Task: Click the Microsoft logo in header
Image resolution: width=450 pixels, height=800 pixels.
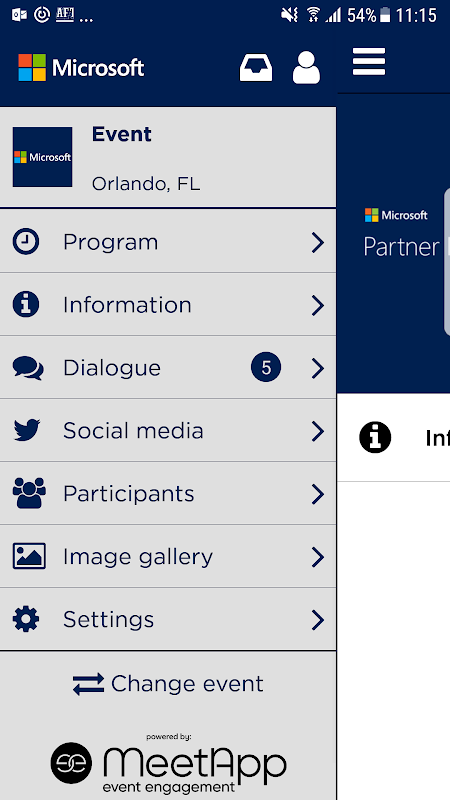Action: tap(81, 67)
